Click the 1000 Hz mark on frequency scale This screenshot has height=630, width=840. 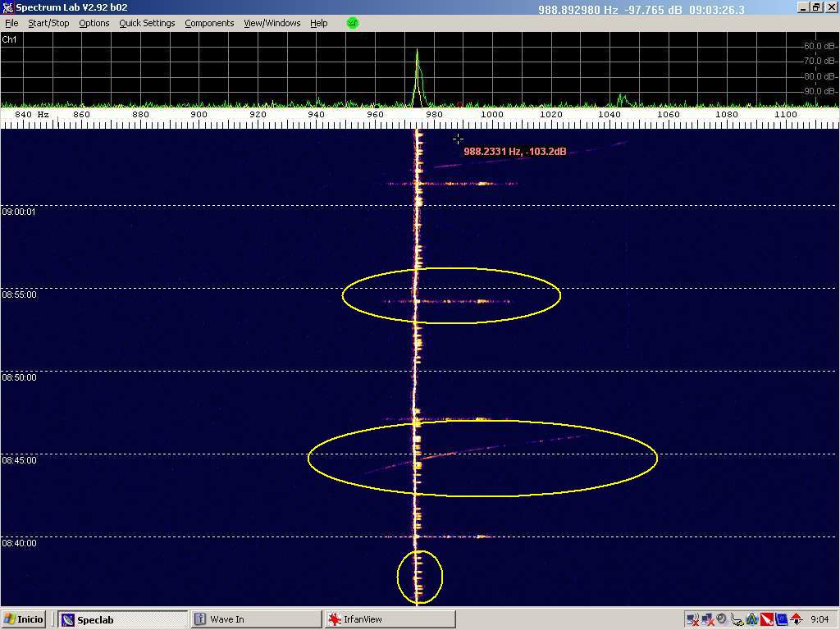(x=492, y=115)
